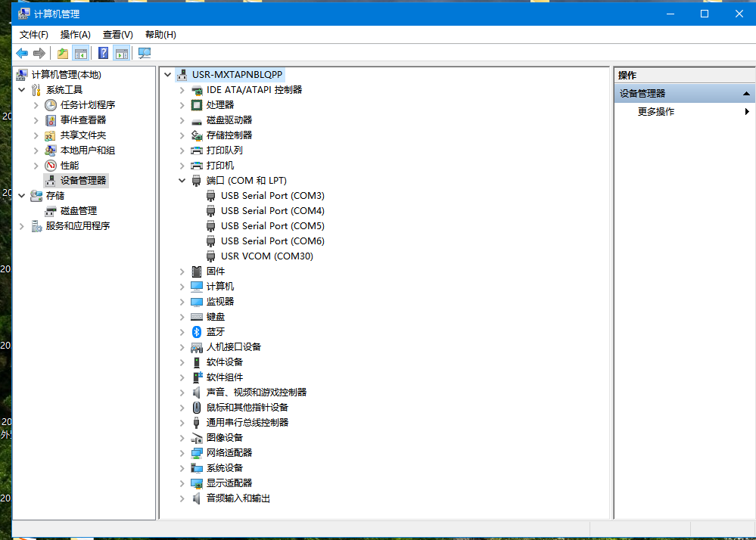This screenshot has width=756, height=540.
Task: Collapse the 系统工具 tree node
Action: point(21,90)
